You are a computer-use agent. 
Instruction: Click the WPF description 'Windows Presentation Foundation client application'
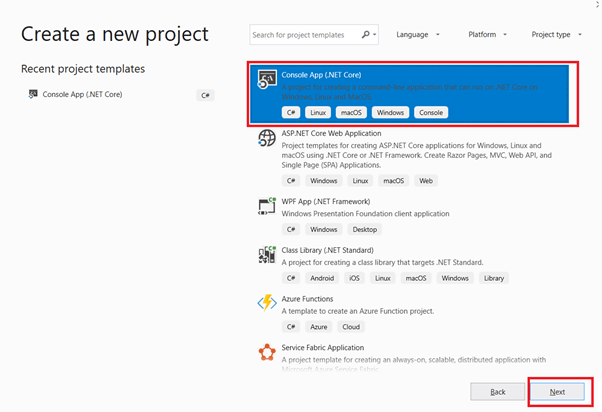(x=366, y=213)
